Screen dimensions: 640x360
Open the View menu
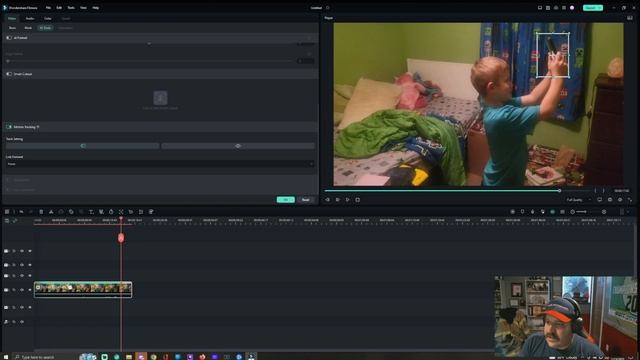tap(83, 8)
